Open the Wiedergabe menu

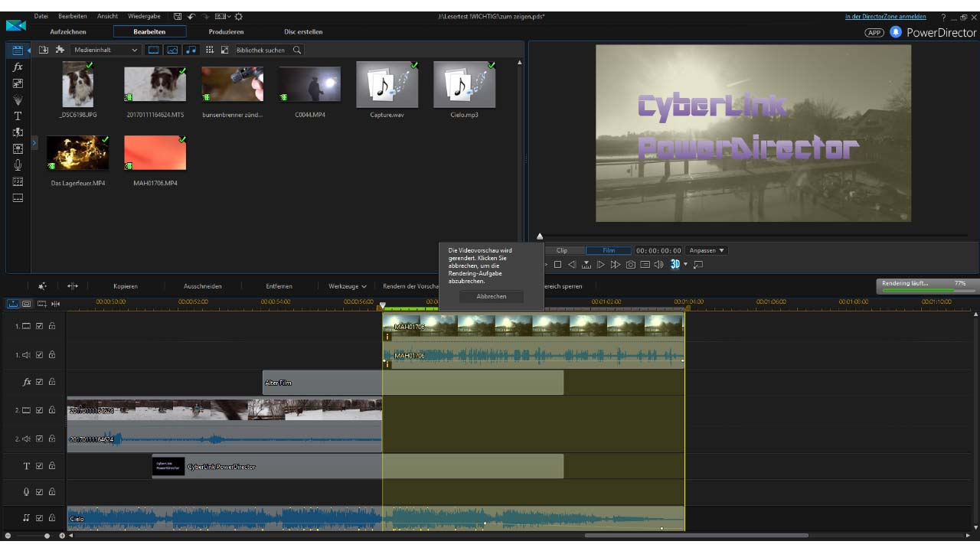click(x=144, y=16)
